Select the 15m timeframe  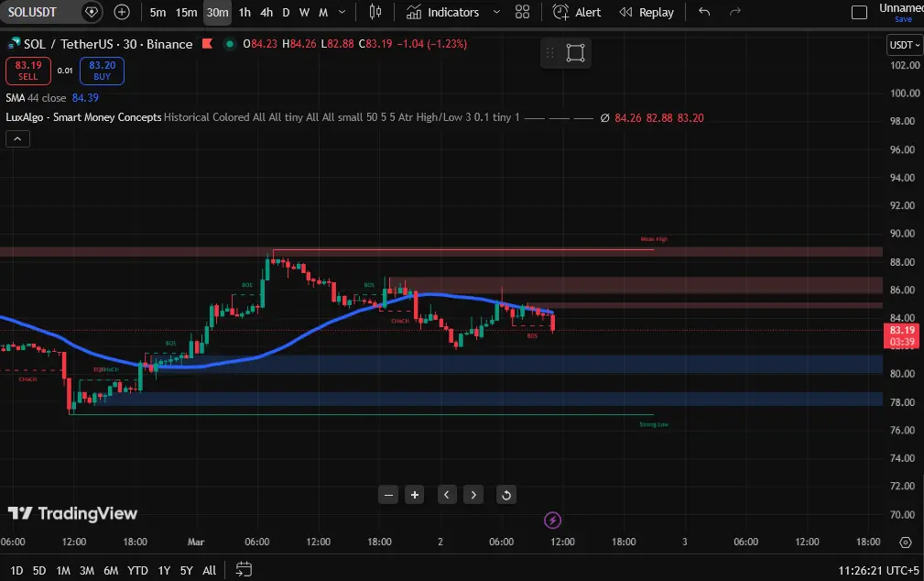pos(186,12)
